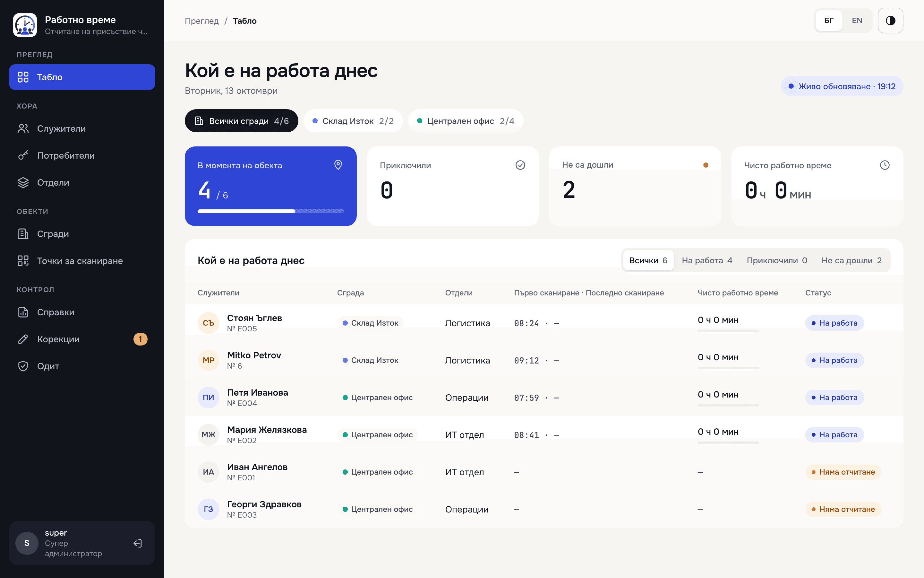
Task: Select the Всички сгради 4/6 filter
Action: click(x=241, y=121)
